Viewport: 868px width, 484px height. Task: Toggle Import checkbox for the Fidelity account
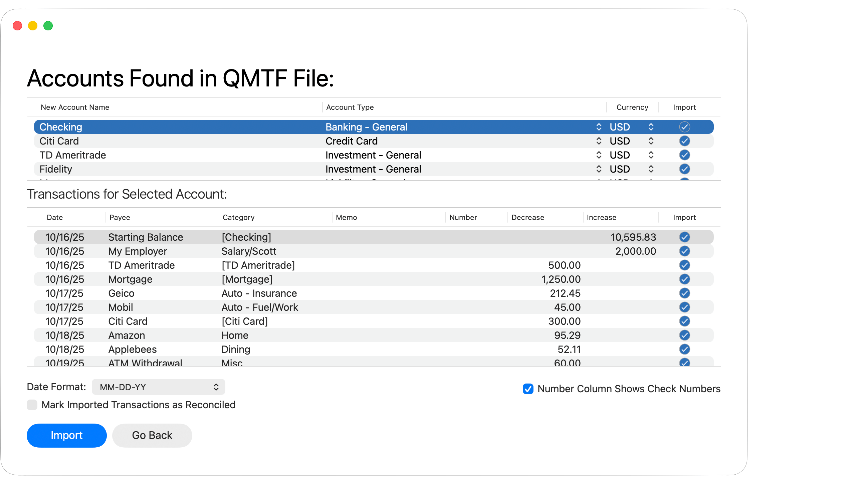point(684,169)
